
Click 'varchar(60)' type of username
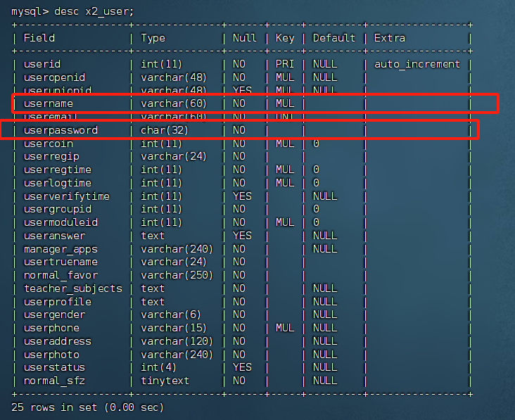click(x=173, y=103)
